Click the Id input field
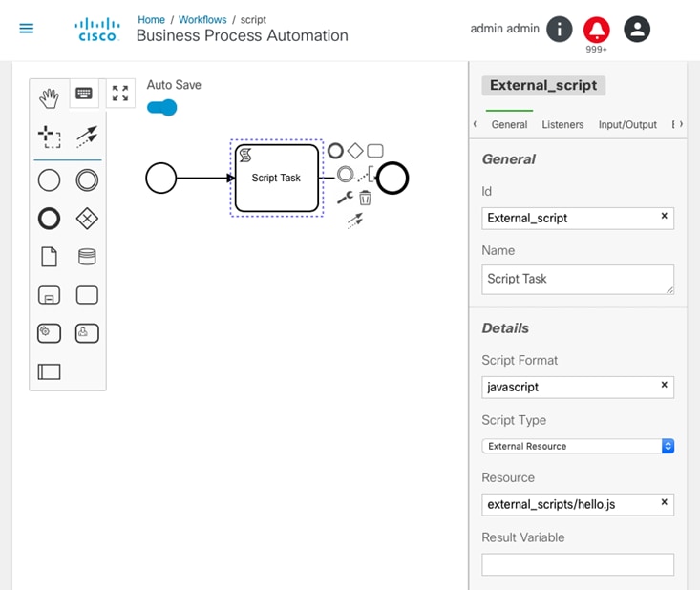 tap(578, 219)
